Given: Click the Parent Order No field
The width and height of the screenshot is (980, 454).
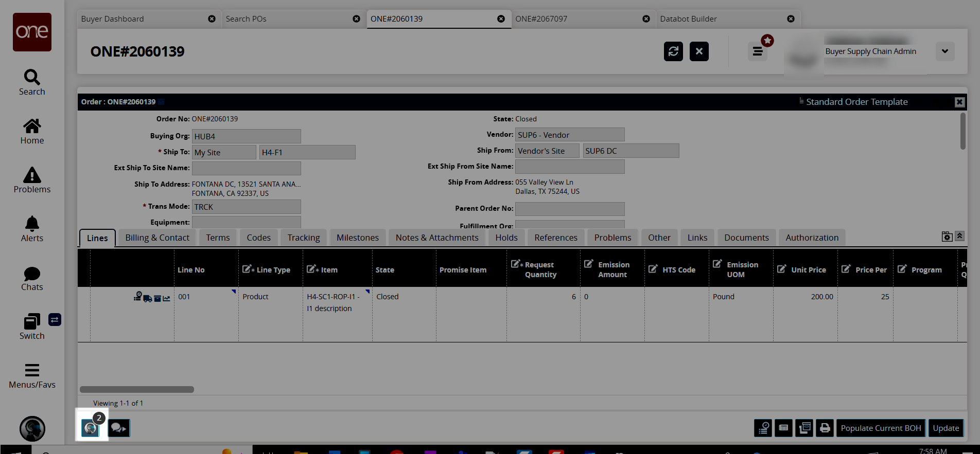Looking at the screenshot, I should click(570, 208).
